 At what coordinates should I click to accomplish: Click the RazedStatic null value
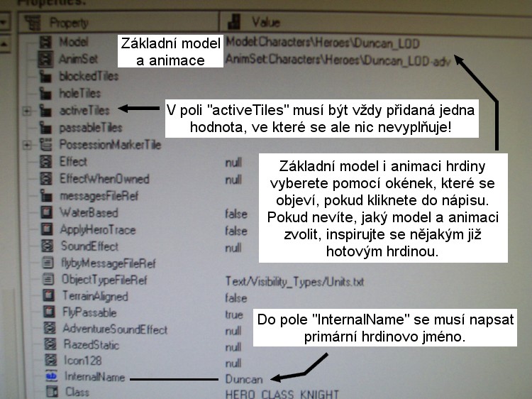(233, 346)
